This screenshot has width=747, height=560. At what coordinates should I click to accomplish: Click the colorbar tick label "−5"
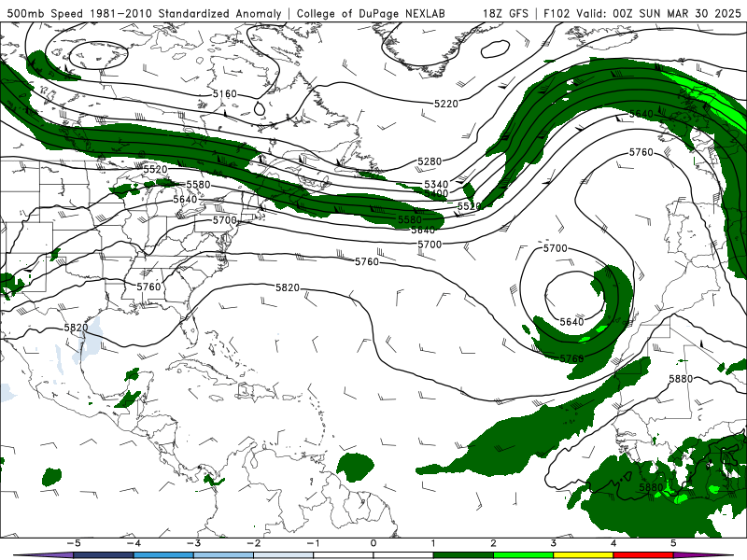pyautogui.click(x=74, y=543)
